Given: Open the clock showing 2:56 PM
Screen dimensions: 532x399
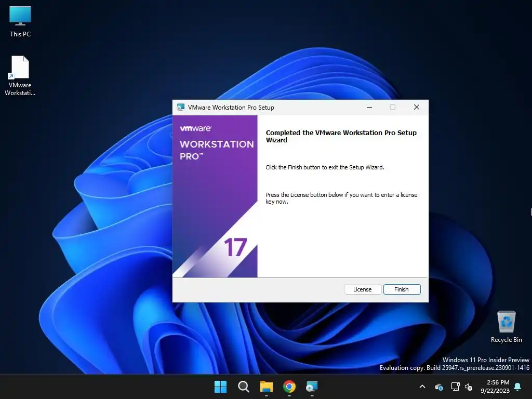Looking at the screenshot, I should [x=495, y=387].
